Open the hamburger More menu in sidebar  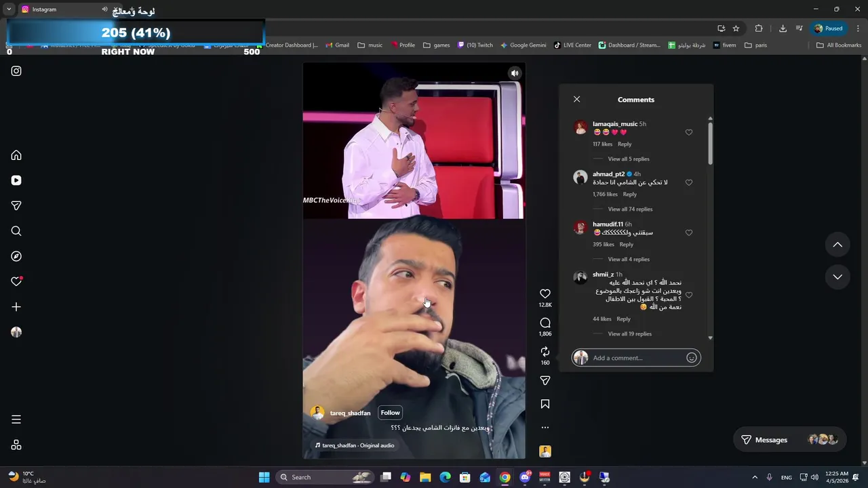16,420
